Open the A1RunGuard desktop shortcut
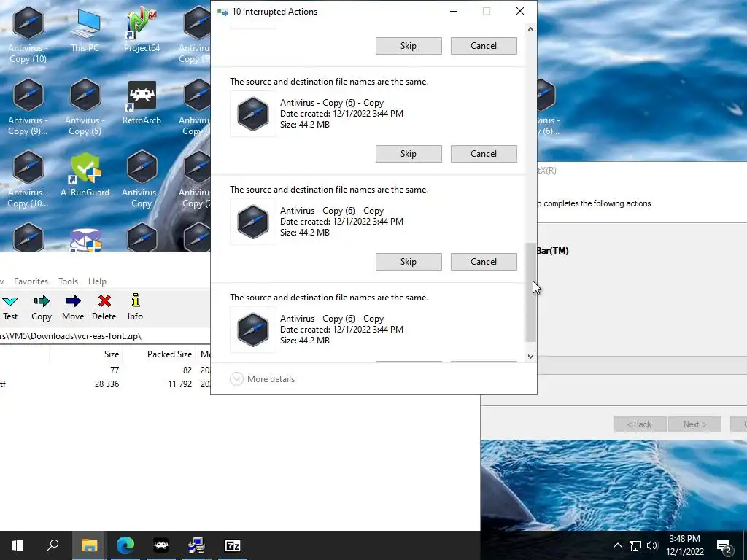Screen dimensions: 747x560 click(85, 175)
